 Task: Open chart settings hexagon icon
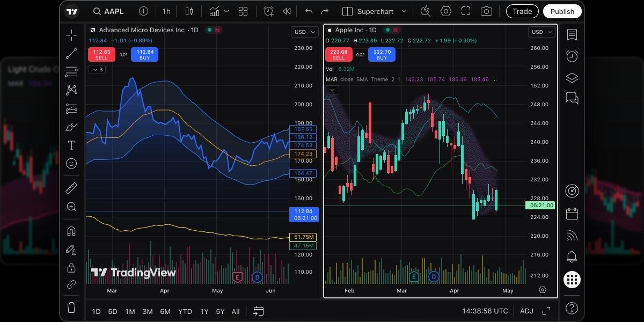pos(446,11)
